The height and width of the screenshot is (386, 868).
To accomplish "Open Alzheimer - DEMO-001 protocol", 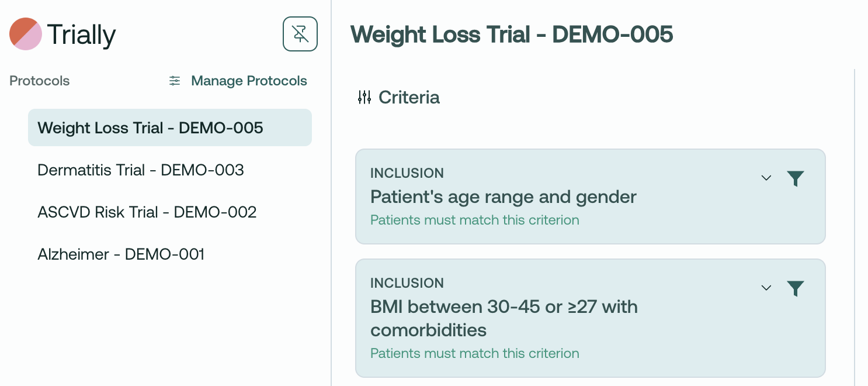I will (x=121, y=254).
